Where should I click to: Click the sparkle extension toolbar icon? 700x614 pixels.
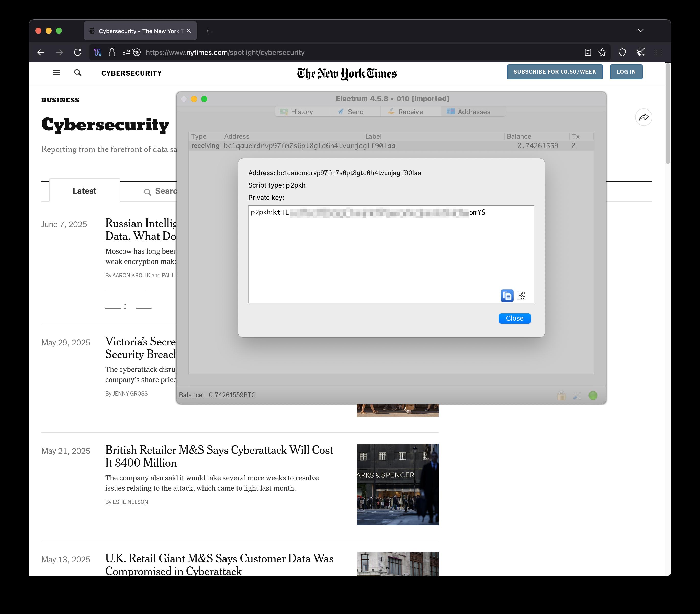point(640,52)
